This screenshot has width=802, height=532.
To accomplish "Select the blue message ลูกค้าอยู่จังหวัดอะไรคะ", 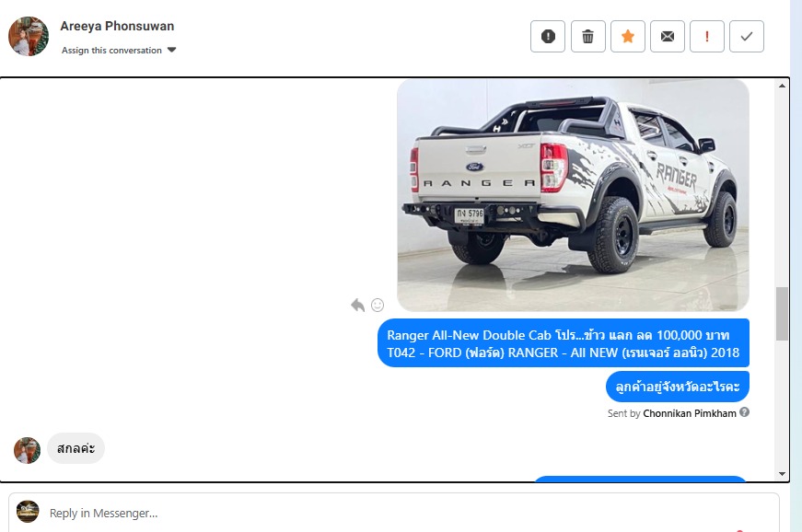I will (677, 387).
